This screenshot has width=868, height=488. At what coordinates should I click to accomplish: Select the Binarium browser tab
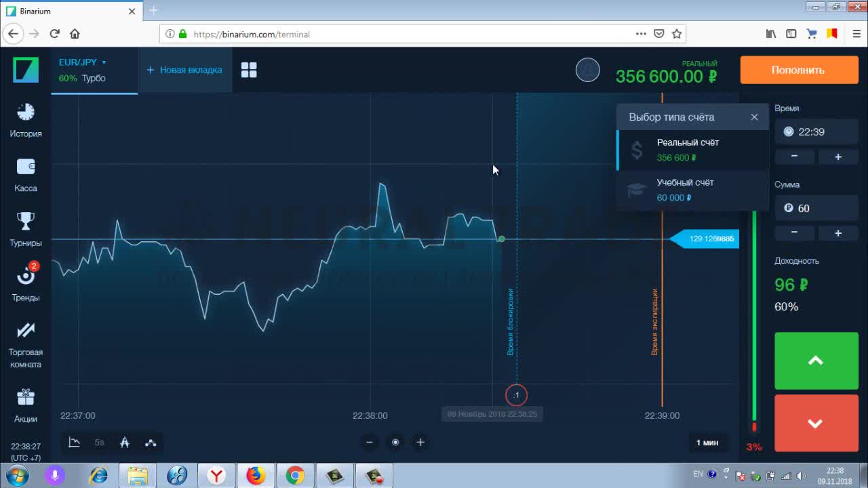[71, 11]
